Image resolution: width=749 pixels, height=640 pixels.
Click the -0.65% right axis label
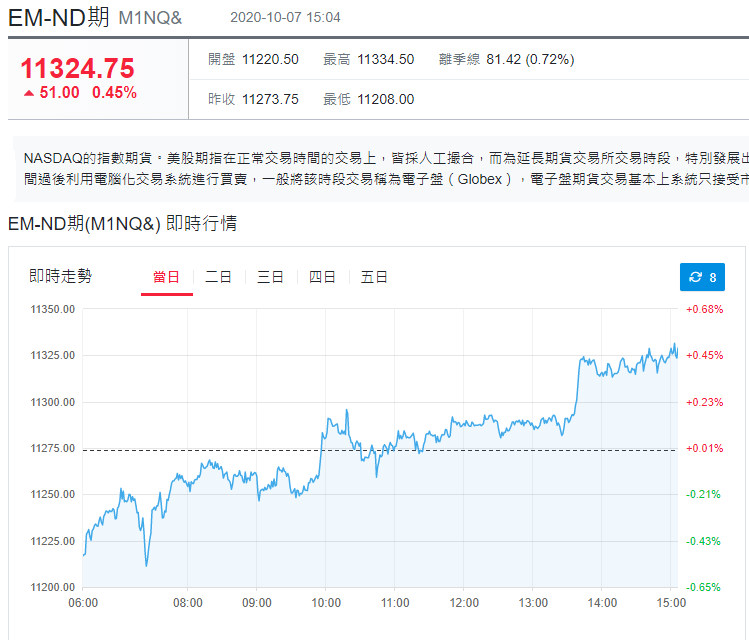(703, 587)
